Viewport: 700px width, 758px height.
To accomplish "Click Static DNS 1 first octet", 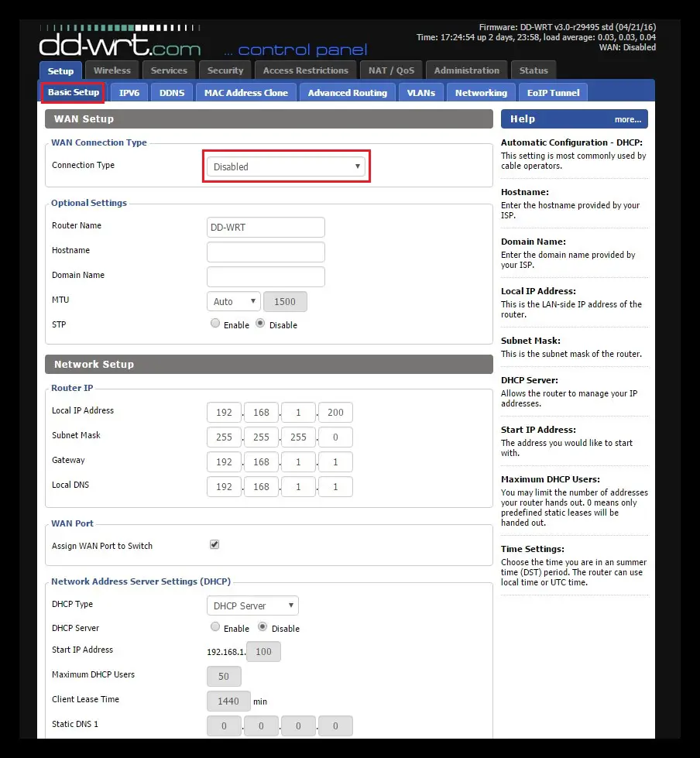I will [224, 725].
